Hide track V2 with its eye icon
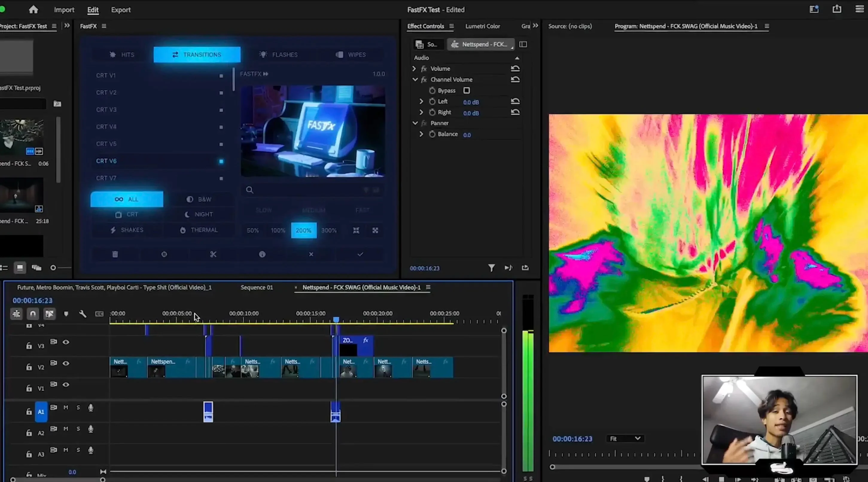This screenshot has width=868, height=482. (66, 363)
